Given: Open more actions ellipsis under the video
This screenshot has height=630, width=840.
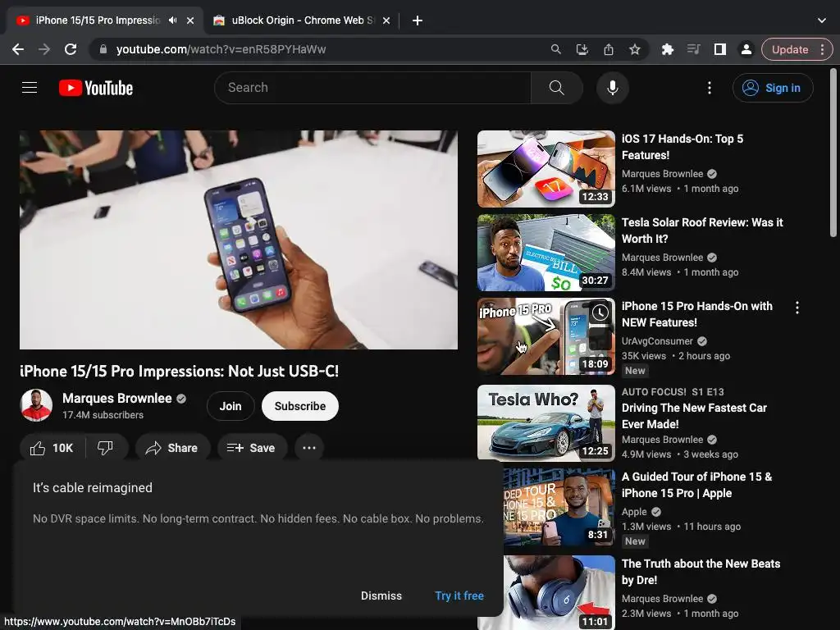Looking at the screenshot, I should (x=309, y=448).
